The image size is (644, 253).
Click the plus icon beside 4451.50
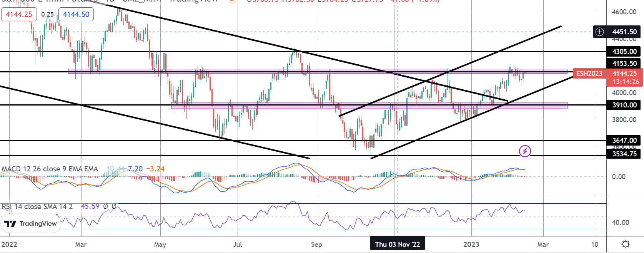[x=600, y=32]
